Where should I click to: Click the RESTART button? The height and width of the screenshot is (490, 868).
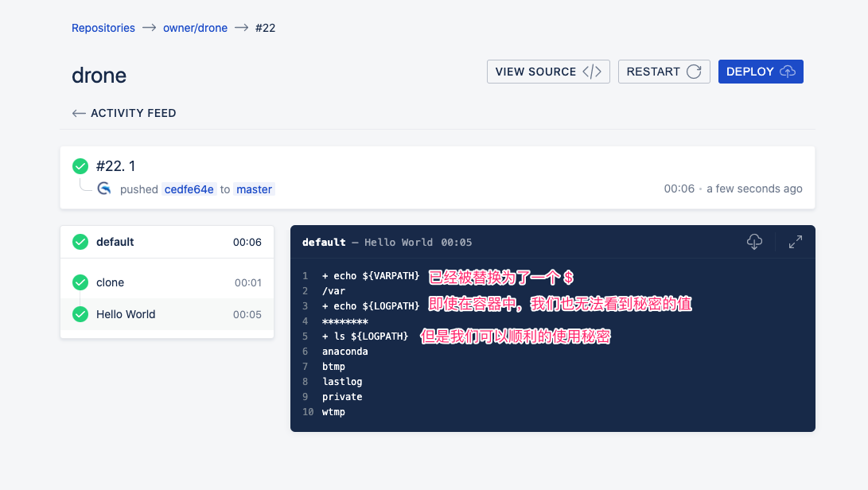(x=664, y=72)
